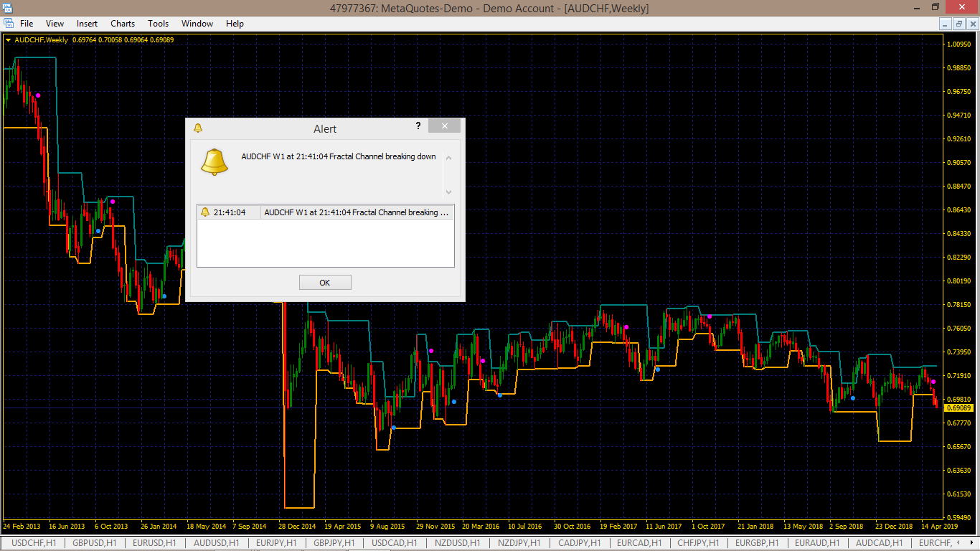The height and width of the screenshot is (551, 980).
Task: Open the Charts menu
Action: 123,24
